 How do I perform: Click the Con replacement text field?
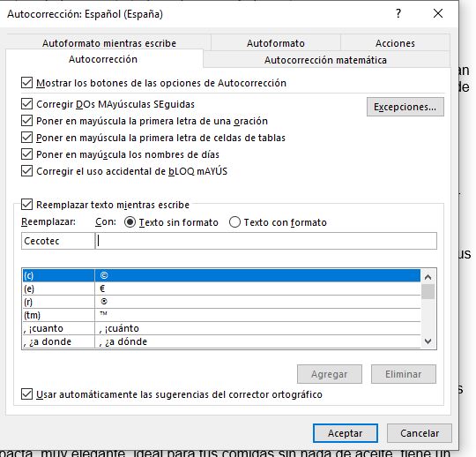tap(266, 241)
